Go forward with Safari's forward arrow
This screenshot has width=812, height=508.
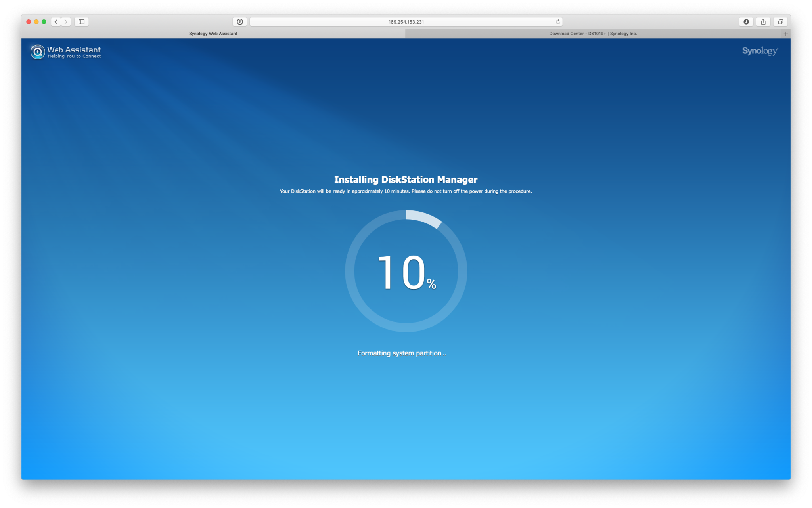coord(66,22)
